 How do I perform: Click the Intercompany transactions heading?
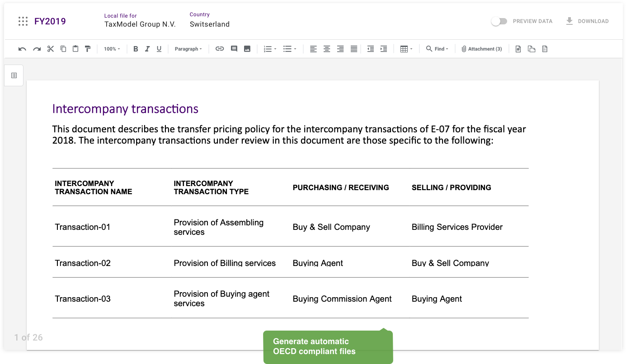pyautogui.click(x=125, y=109)
